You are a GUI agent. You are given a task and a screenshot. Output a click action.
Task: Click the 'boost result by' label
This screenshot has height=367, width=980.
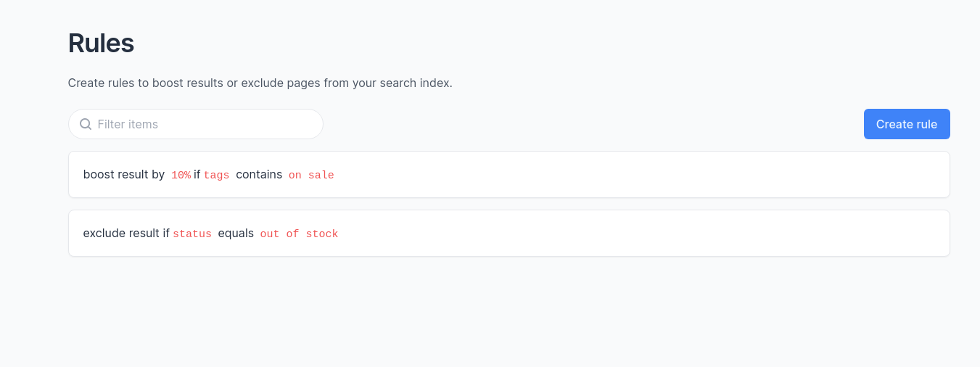124,175
